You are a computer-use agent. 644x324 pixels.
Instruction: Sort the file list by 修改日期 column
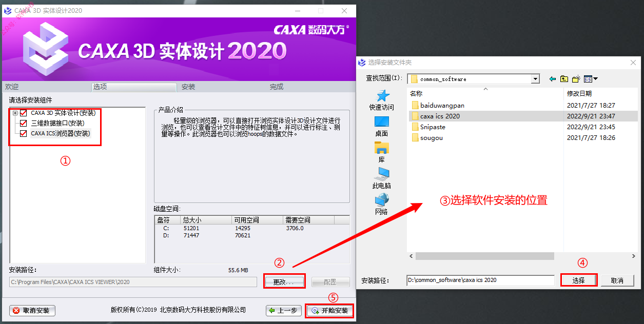tap(601, 93)
